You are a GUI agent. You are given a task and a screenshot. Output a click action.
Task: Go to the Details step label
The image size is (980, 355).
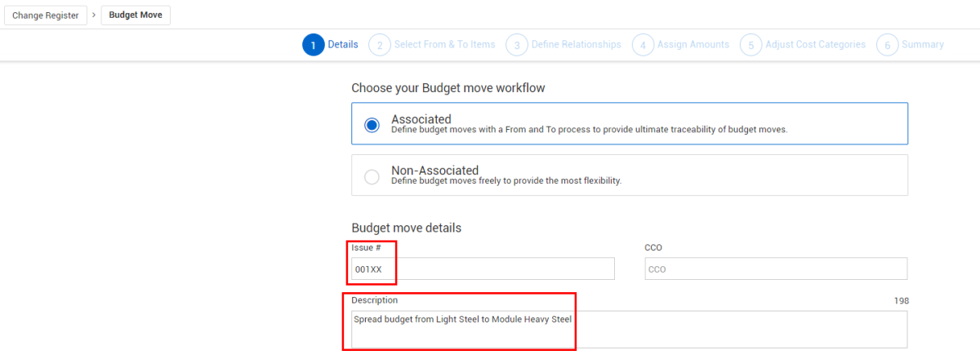[343, 45]
